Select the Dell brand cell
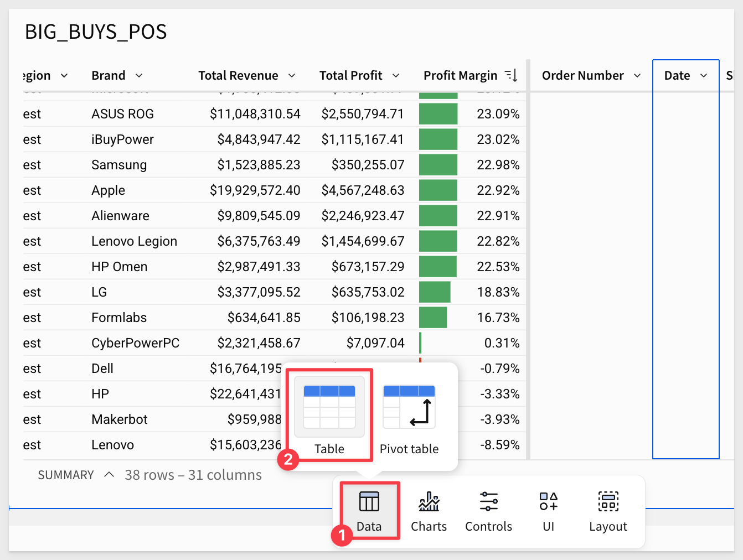The width and height of the screenshot is (743, 560). coord(102,369)
